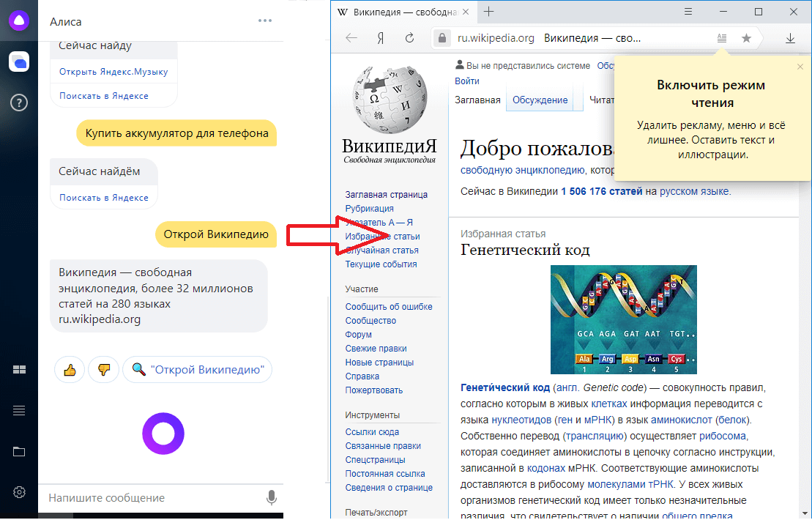Click the кодонах link in article

(x=546, y=468)
